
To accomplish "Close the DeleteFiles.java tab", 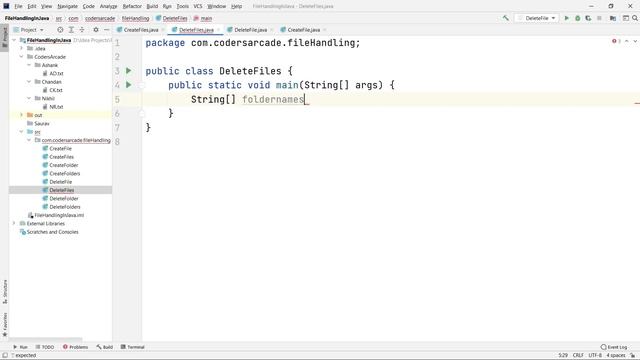I will tap(218, 30).
